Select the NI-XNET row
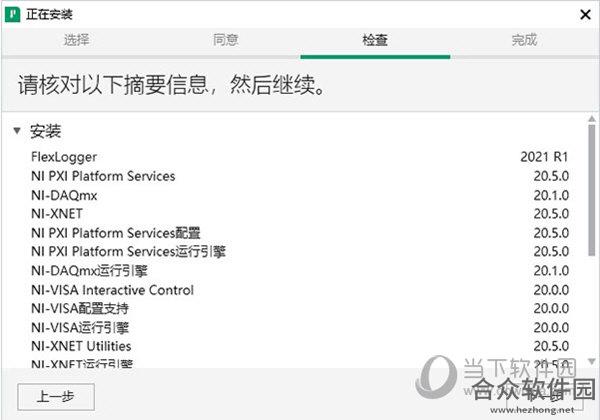600x420 pixels. tap(300, 213)
